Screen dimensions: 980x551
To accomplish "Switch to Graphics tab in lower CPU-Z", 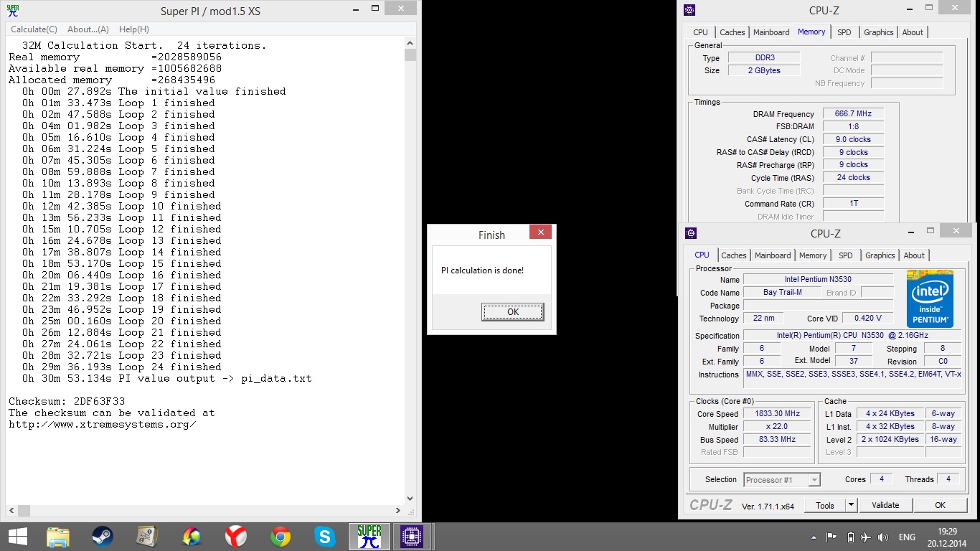I will point(880,255).
